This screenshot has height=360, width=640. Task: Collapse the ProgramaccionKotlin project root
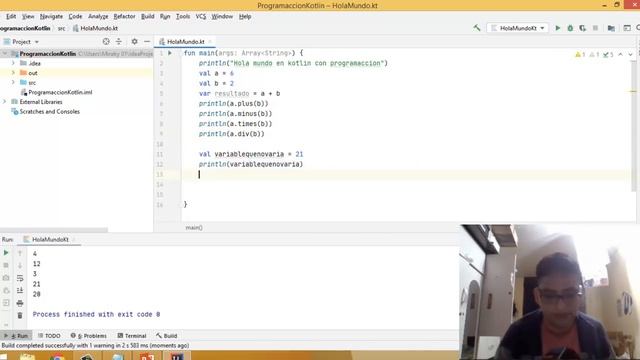click(x=4, y=53)
